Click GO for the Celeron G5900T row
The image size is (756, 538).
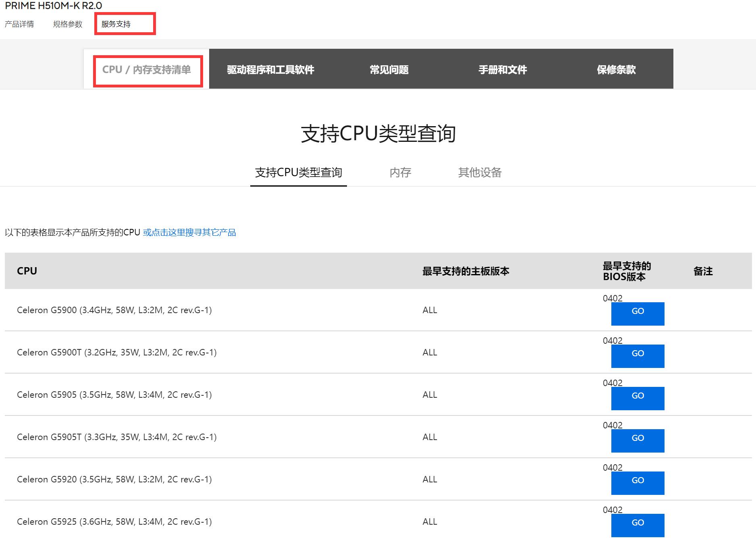coord(638,356)
